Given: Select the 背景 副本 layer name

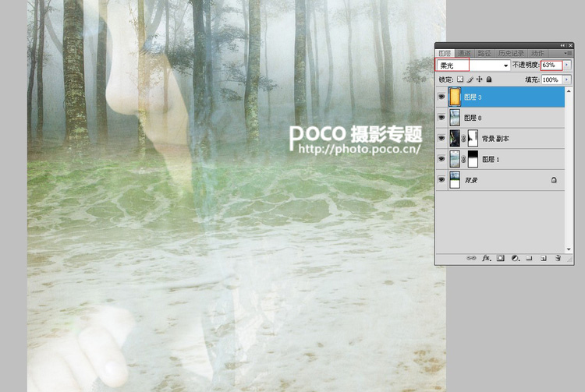Looking at the screenshot, I should [495, 139].
